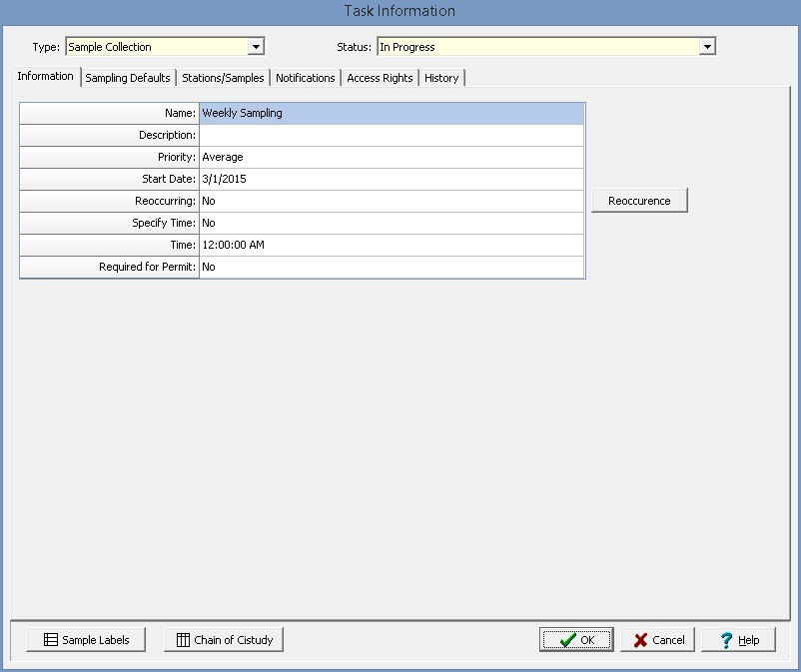The height and width of the screenshot is (672, 801).
Task: Click the Name field with Weekly Sampling
Action: [391, 114]
